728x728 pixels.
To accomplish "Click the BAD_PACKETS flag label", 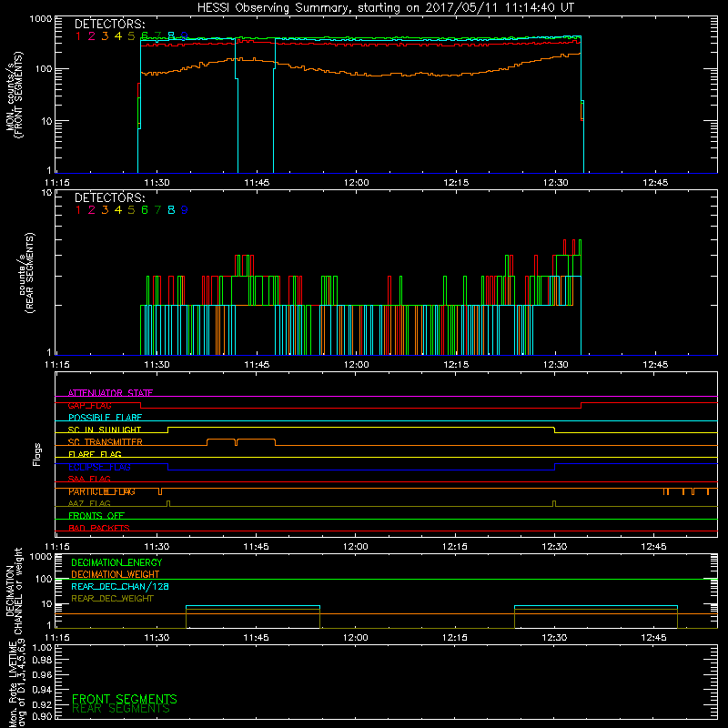I will click(x=99, y=528).
